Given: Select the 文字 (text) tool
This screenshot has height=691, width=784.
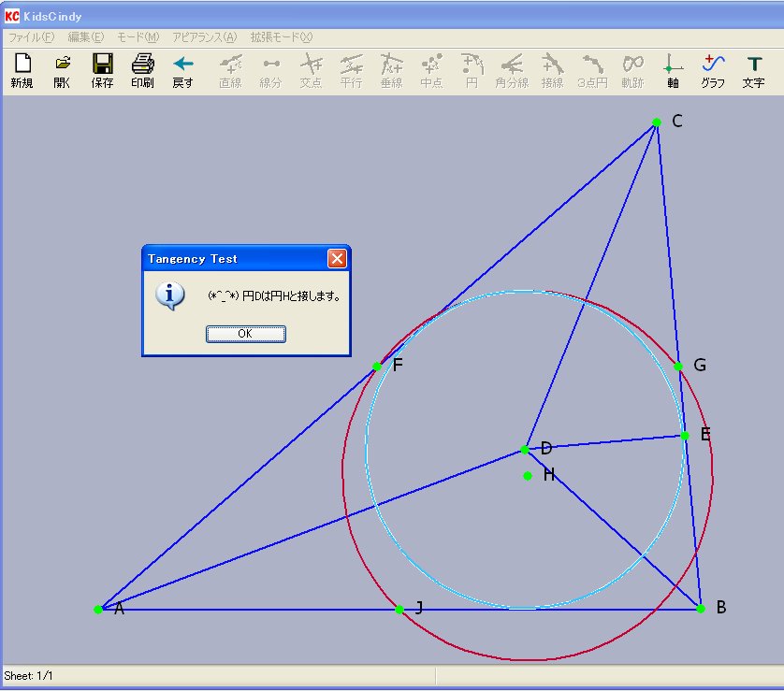Looking at the screenshot, I should [x=753, y=71].
